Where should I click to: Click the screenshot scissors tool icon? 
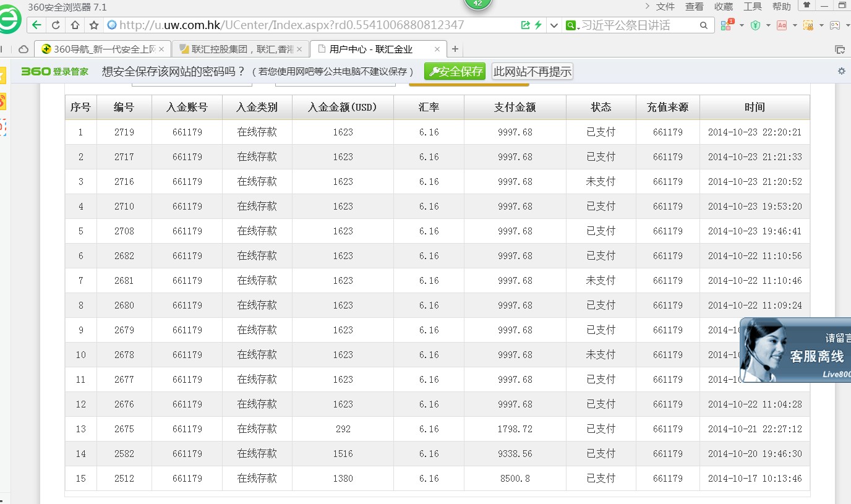pos(808,25)
